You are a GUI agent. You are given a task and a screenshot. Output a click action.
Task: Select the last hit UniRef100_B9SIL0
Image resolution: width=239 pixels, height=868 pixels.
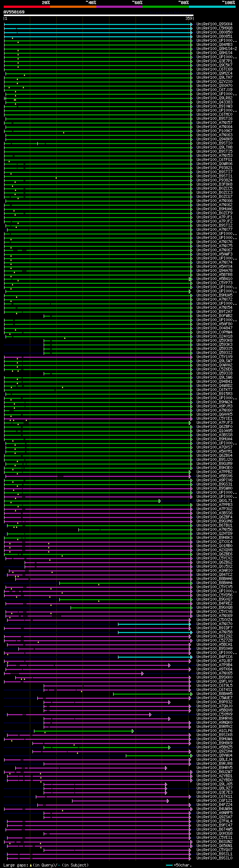click(214, 858)
